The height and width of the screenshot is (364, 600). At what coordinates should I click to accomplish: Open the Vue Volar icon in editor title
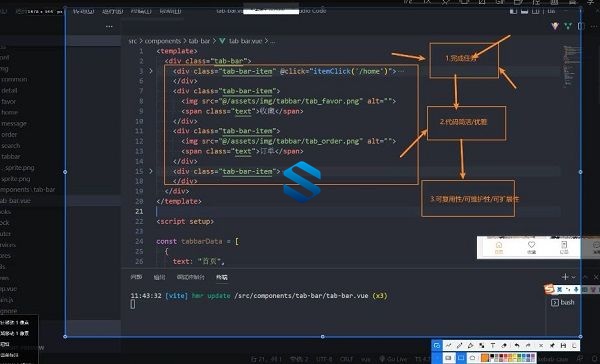[x=569, y=26]
